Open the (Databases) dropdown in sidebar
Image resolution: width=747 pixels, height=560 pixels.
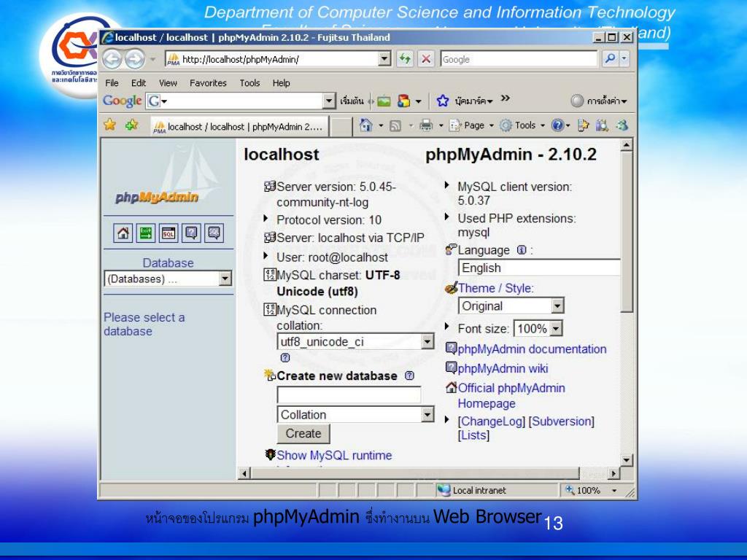[x=169, y=279]
